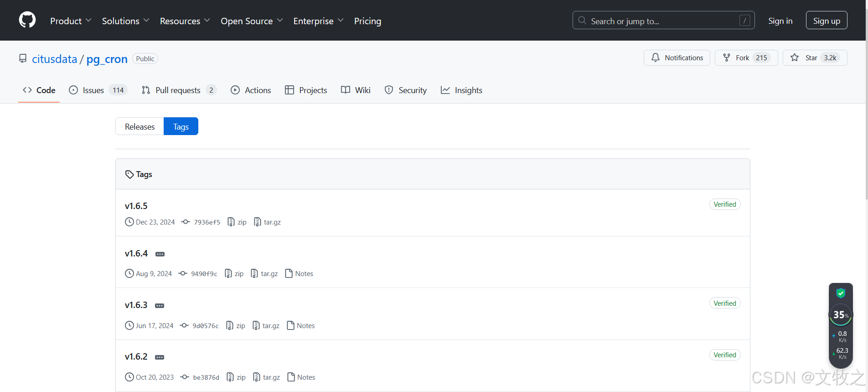The width and height of the screenshot is (868, 392).
Task: Open commit 9d0576c
Action: 200,326
